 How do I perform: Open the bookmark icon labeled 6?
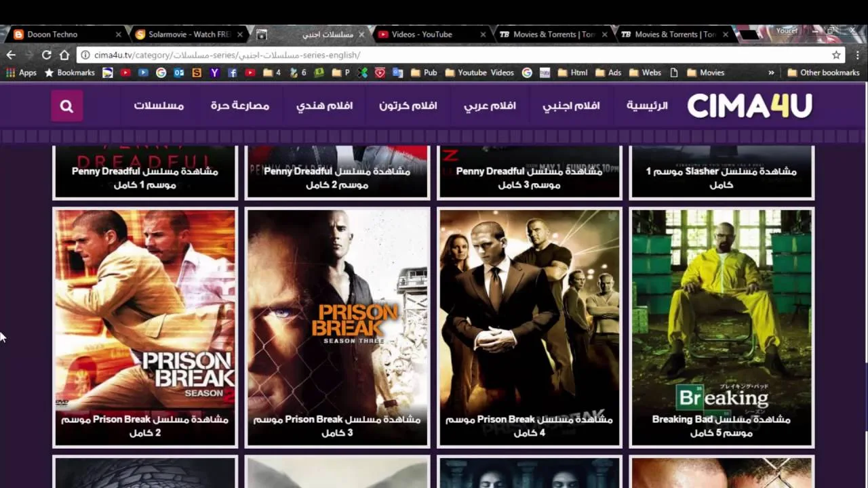(x=298, y=73)
